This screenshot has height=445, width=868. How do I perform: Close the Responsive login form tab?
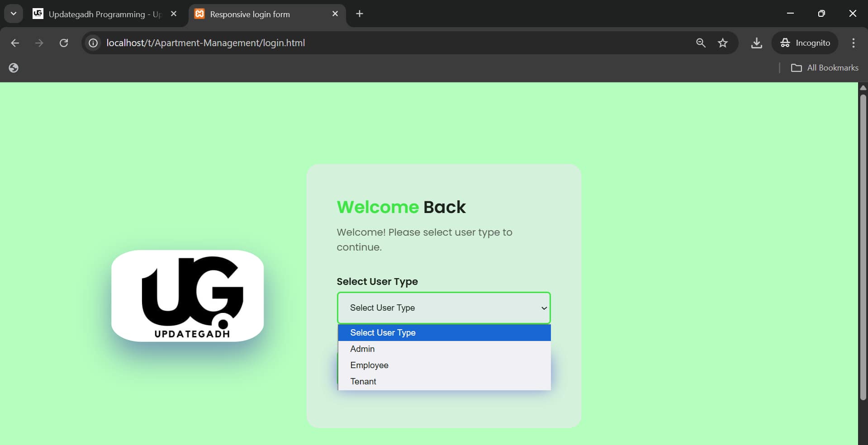coord(335,14)
